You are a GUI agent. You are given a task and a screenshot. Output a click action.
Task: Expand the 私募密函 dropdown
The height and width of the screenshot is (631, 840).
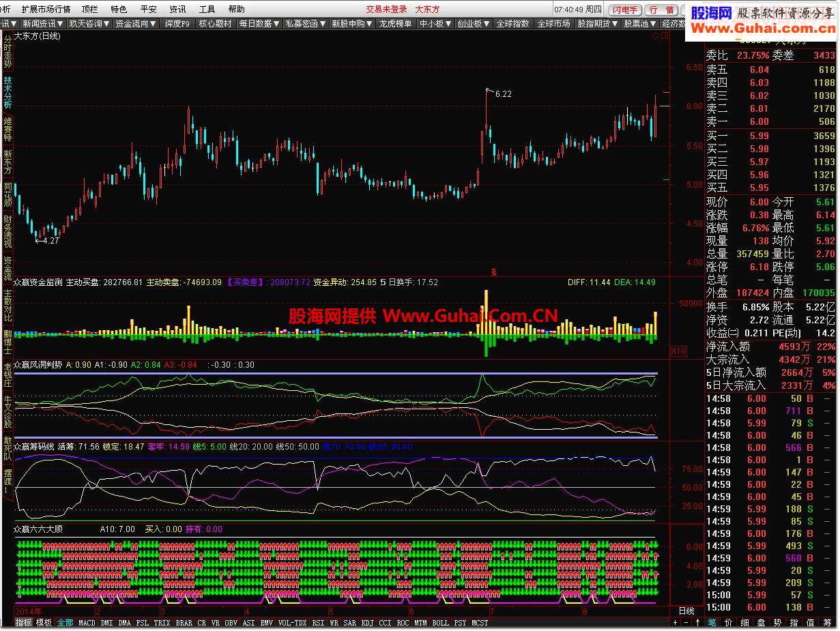(x=306, y=23)
